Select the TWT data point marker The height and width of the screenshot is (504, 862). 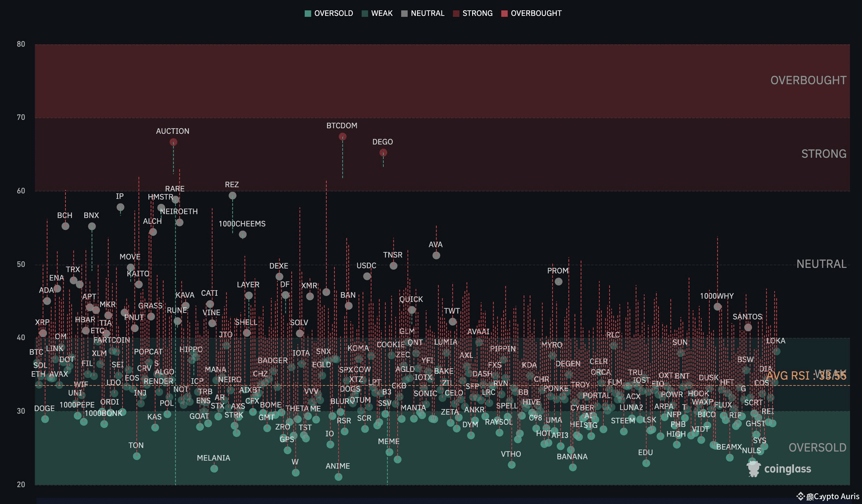click(x=452, y=322)
